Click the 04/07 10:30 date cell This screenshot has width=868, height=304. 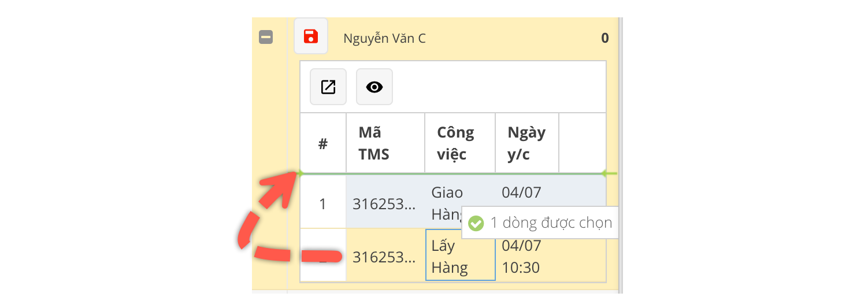point(521,256)
